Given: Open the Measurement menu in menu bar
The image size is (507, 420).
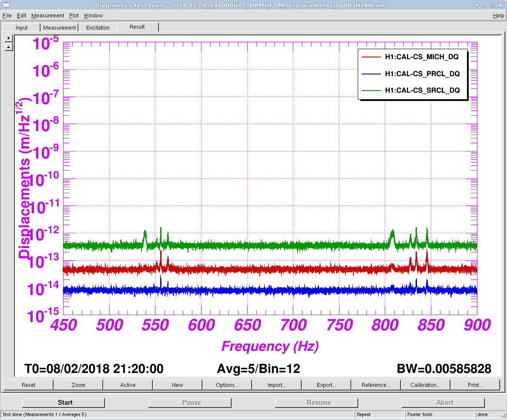Looking at the screenshot, I should point(47,16).
